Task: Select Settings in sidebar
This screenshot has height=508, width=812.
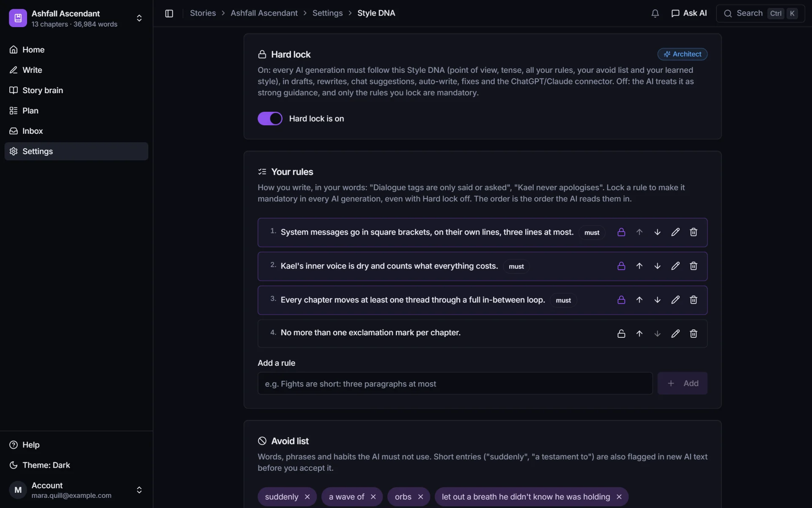Action: coord(76,151)
